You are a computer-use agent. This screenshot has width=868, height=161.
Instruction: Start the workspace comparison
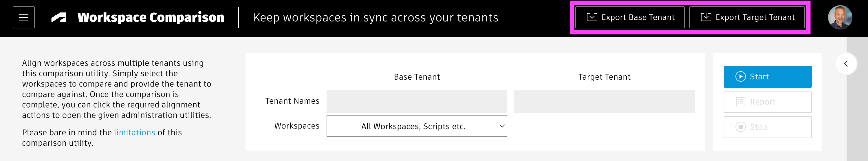(767, 77)
